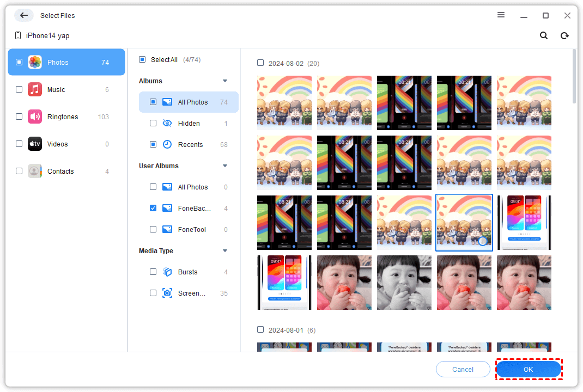Open the Hidden album
Image resolution: width=583 pixels, height=392 pixels.
click(189, 124)
